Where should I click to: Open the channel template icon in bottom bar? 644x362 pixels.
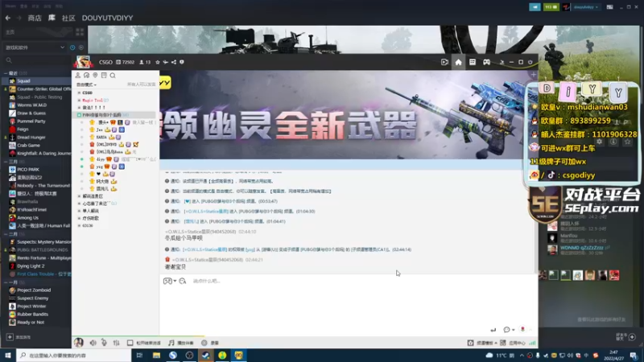(x=471, y=343)
